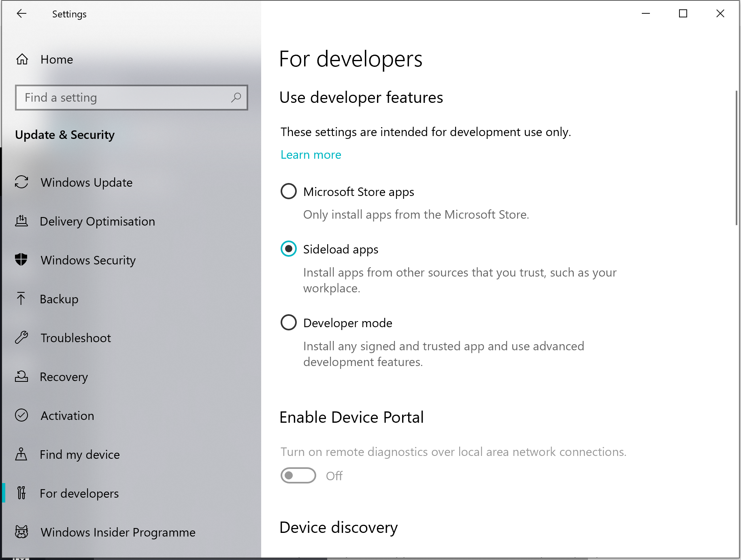Click the Recovery icon
The height and width of the screenshot is (560, 741).
click(21, 377)
